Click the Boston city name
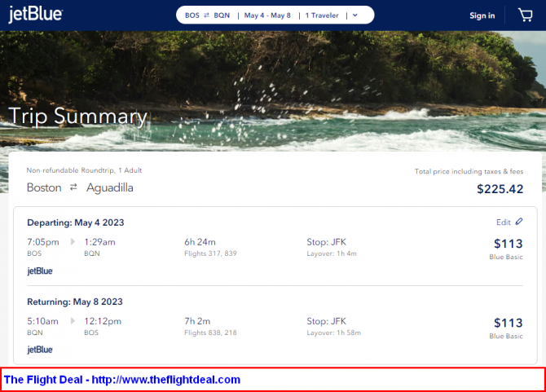The width and height of the screenshot is (546, 392). click(44, 187)
